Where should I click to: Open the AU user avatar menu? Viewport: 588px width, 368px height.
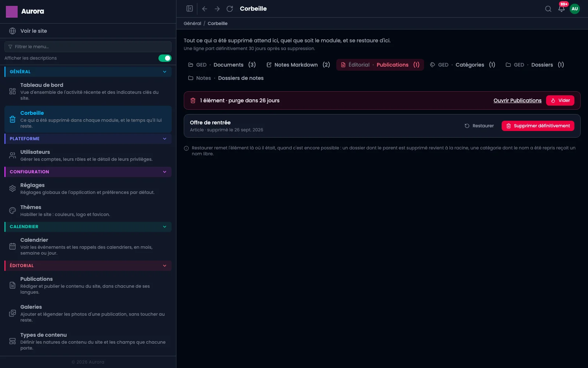[x=575, y=9]
